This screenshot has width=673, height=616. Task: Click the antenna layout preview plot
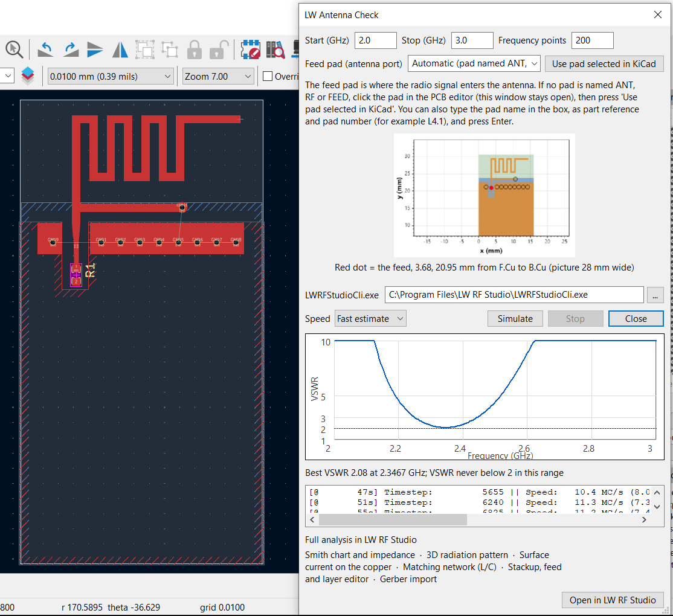click(x=484, y=195)
